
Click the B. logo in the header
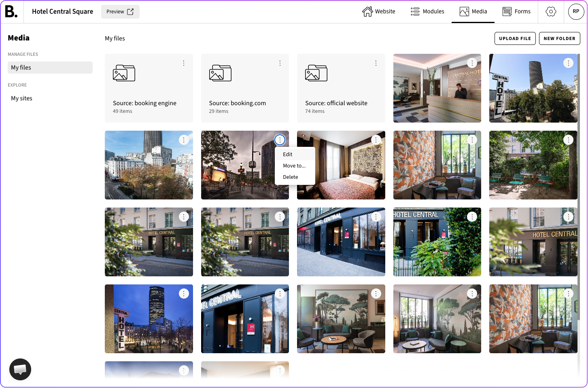pos(11,12)
